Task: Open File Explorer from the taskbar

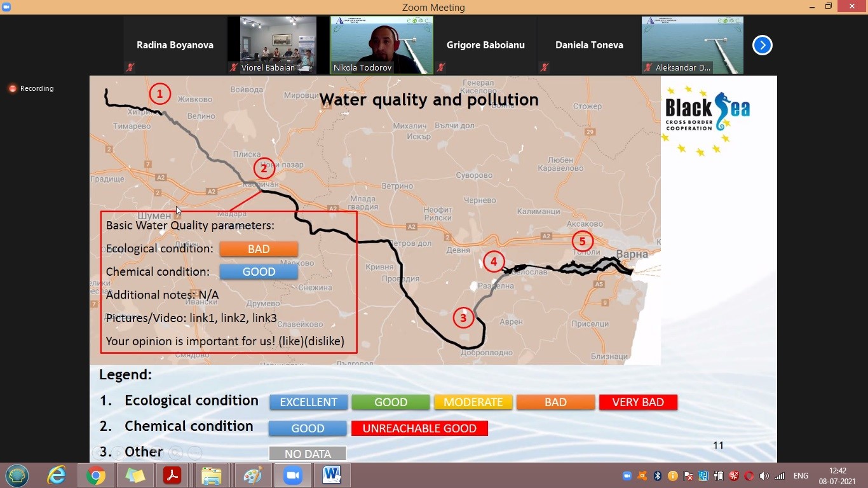Action: pyautogui.click(x=211, y=475)
